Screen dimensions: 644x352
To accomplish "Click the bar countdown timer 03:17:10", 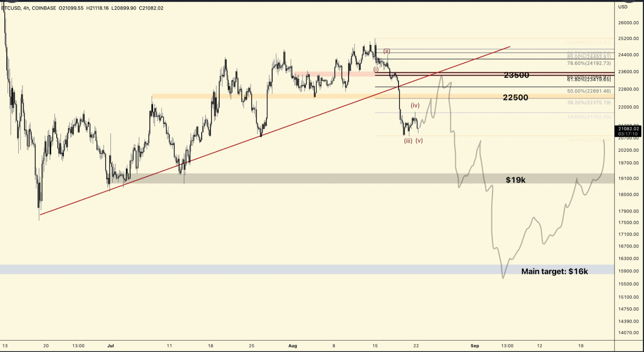I will pyautogui.click(x=628, y=134).
